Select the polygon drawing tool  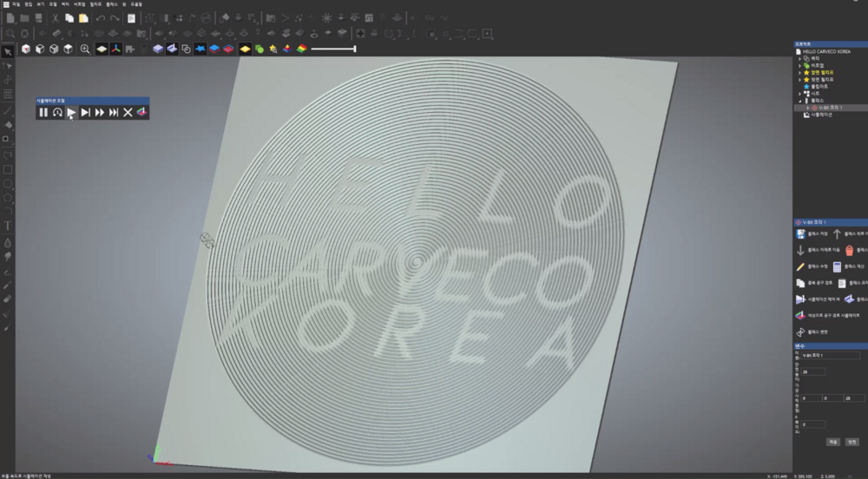pos(8,198)
